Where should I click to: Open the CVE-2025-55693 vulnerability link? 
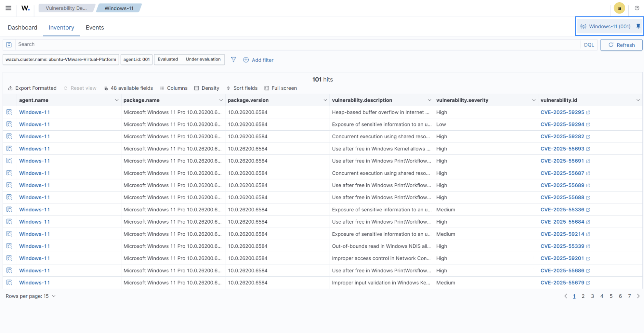tap(562, 149)
